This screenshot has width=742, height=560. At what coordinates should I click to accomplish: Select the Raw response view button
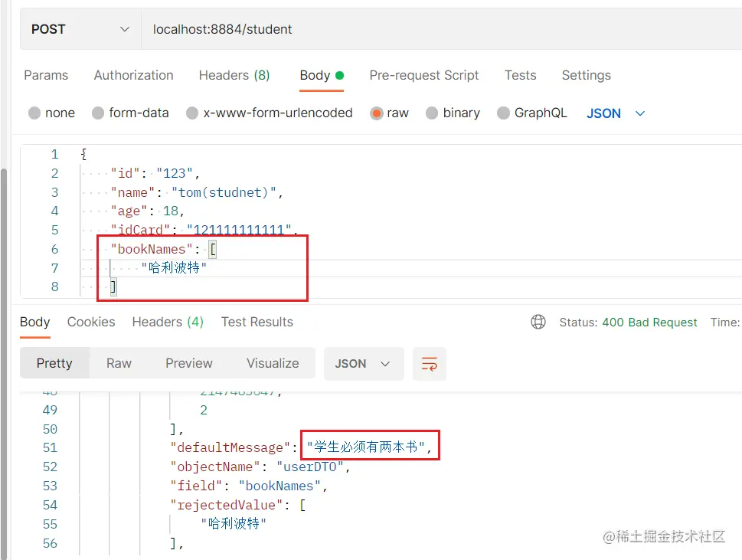119,363
